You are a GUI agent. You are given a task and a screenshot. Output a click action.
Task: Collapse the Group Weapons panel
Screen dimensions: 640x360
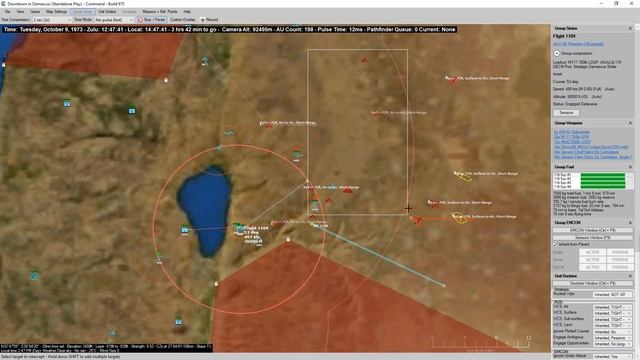[x=630, y=123]
